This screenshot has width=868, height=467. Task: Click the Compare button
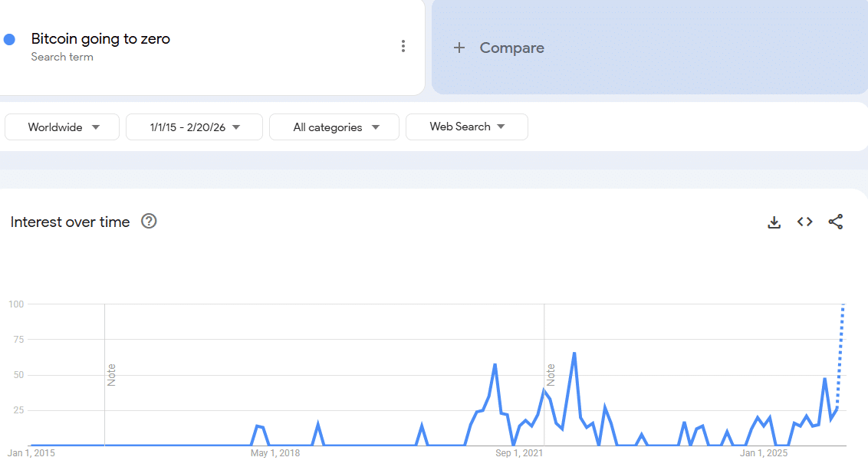click(x=511, y=48)
